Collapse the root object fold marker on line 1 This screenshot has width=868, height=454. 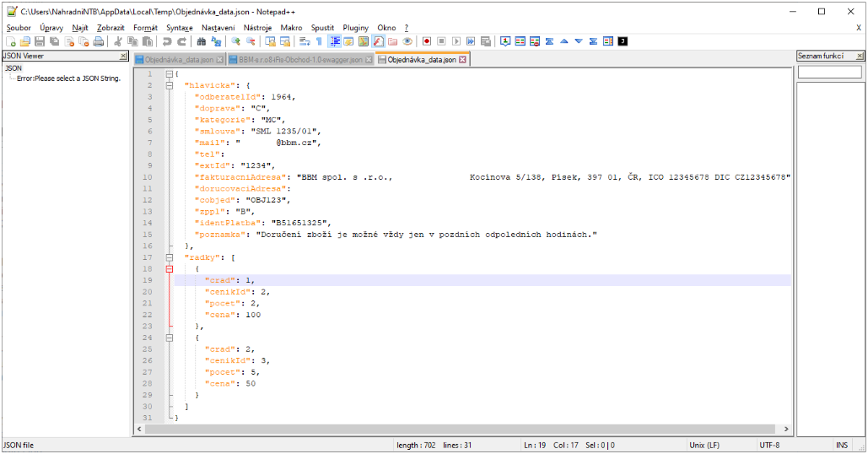click(170, 74)
